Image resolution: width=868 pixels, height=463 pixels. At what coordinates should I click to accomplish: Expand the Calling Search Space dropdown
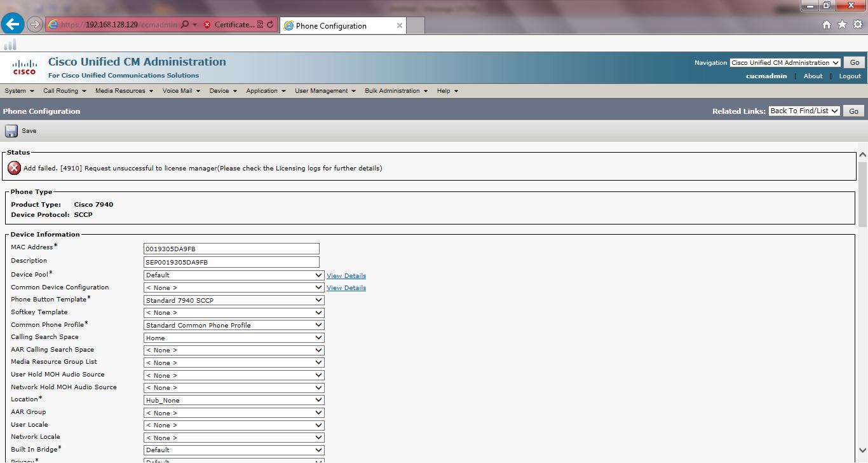coord(234,338)
